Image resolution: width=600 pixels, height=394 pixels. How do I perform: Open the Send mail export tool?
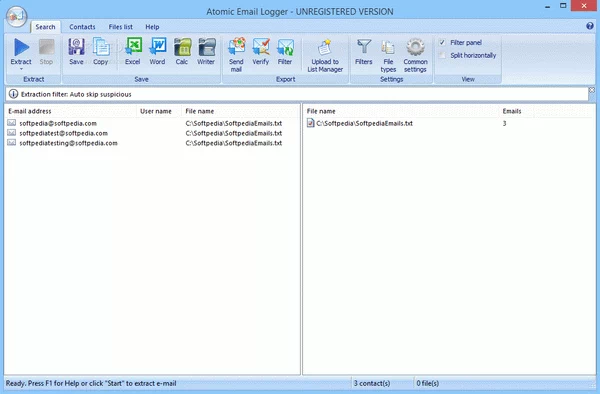[236, 55]
